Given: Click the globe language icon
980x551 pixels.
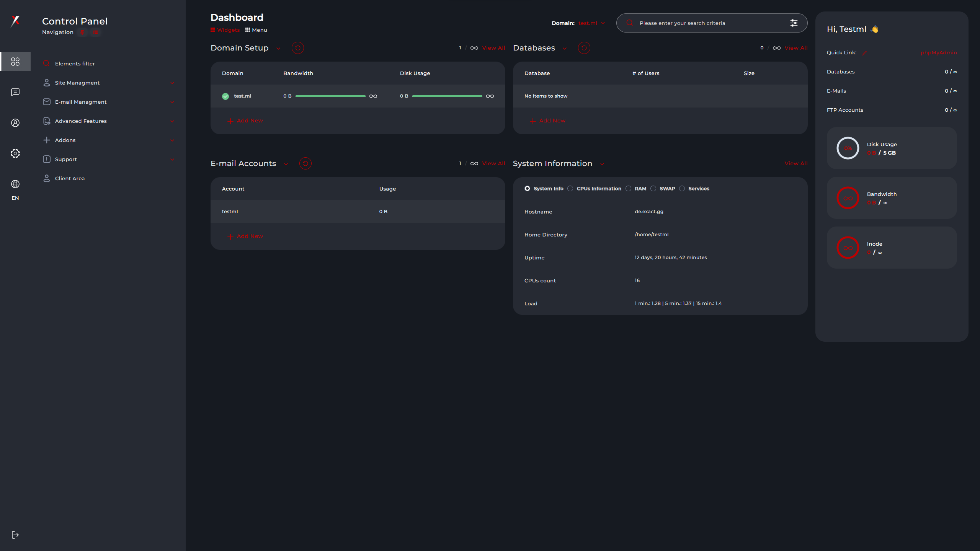Looking at the screenshot, I should 15,184.
